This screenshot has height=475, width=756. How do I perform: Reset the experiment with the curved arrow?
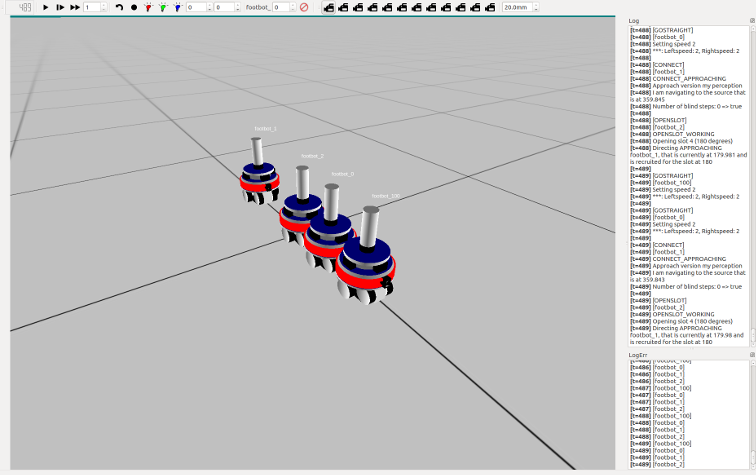click(x=119, y=7)
